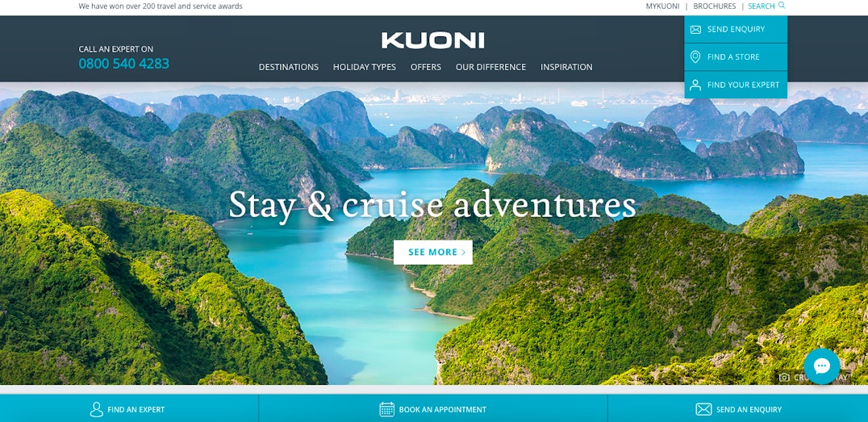Click the See More button
868x422 pixels.
[433, 252]
